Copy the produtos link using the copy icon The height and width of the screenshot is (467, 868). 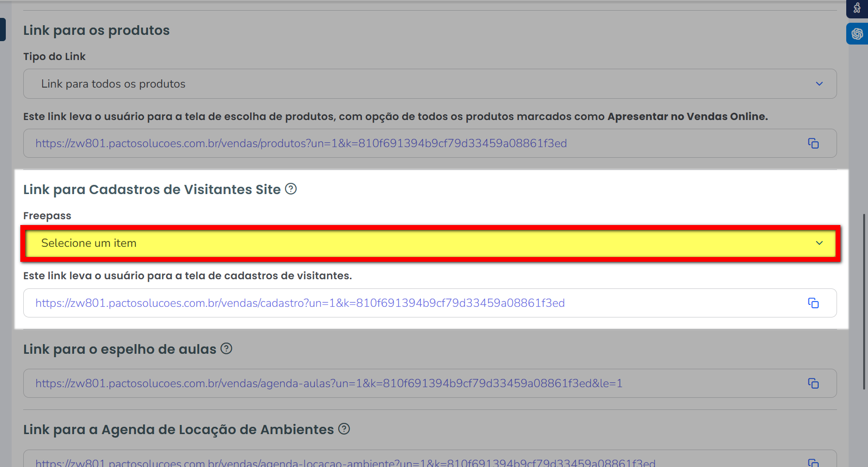pos(813,143)
